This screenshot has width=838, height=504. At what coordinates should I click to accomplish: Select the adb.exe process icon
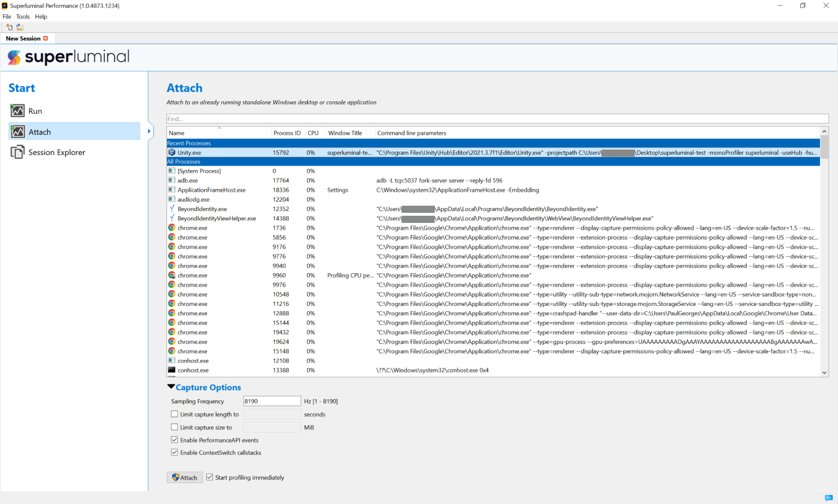click(x=172, y=181)
